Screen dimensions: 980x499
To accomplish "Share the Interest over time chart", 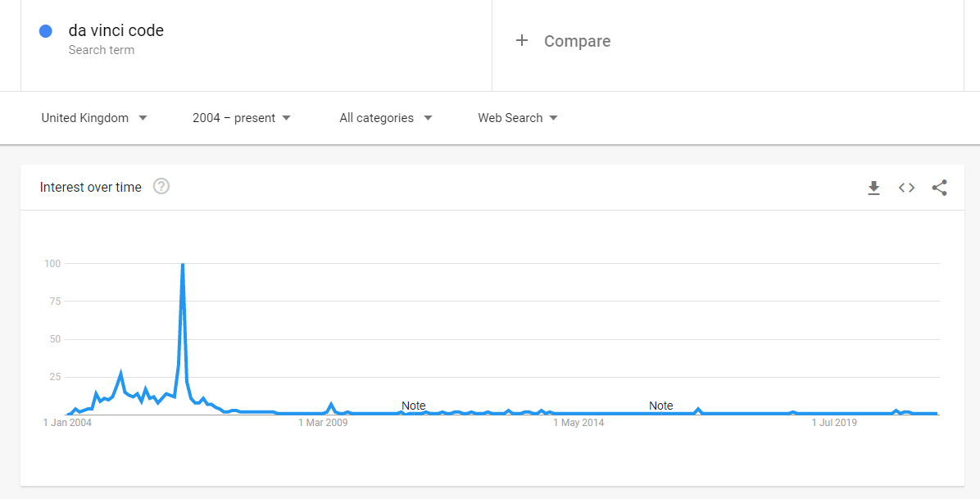I will 939,188.
